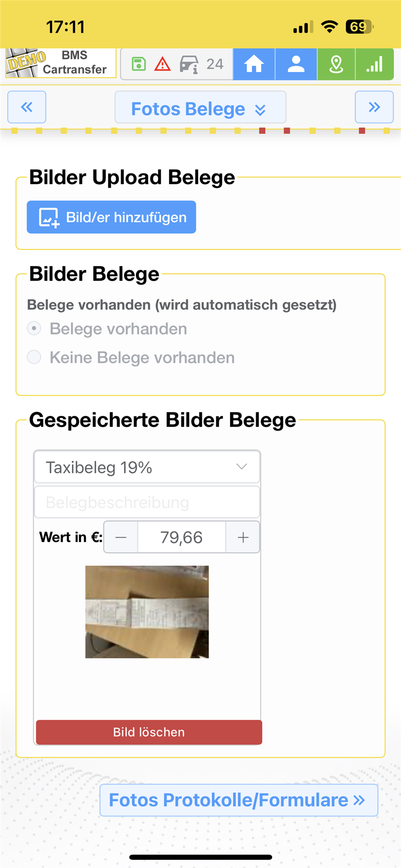
Task: Go to home via house icon
Action: pyautogui.click(x=254, y=64)
